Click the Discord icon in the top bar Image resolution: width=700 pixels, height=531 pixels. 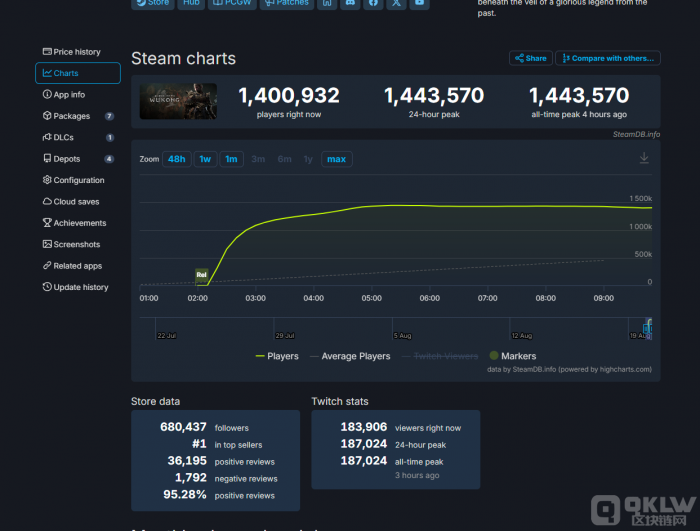(350, 3)
